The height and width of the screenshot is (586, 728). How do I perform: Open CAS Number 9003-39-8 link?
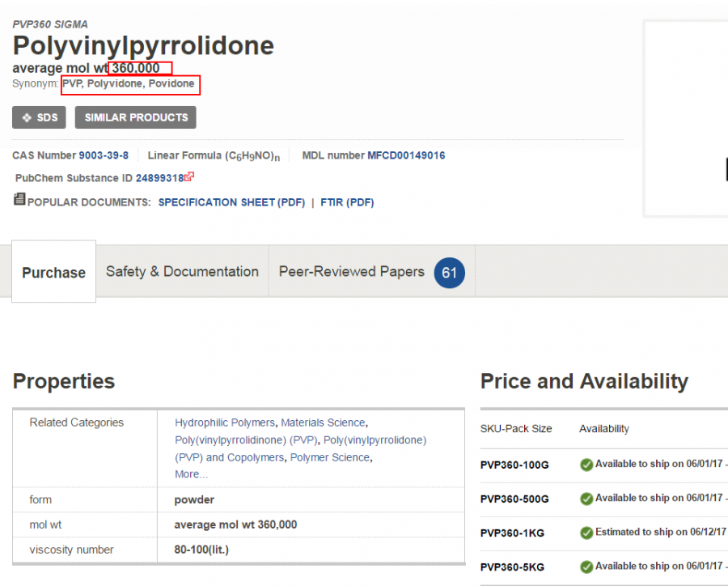point(104,155)
